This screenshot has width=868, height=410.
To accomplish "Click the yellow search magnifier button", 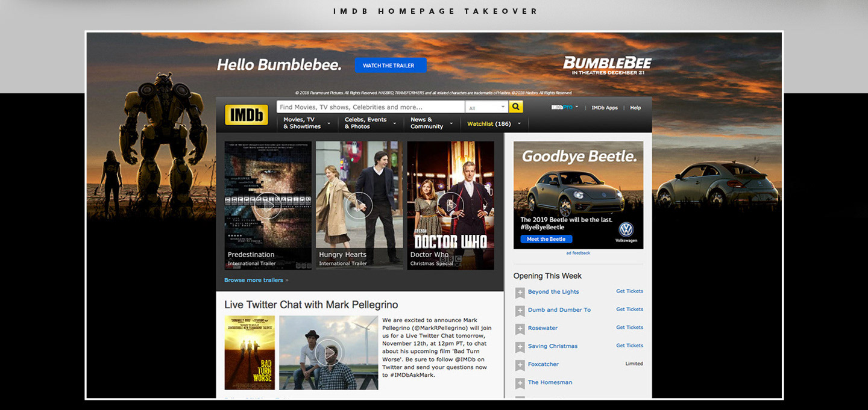I will 515,107.
